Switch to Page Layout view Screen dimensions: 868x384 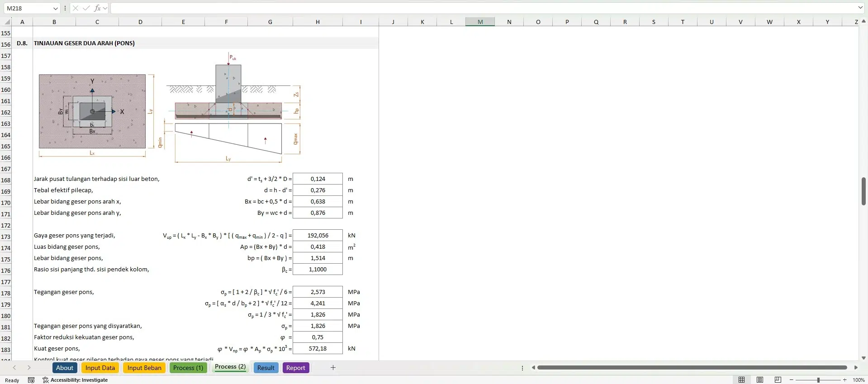[x=760, y=380]
